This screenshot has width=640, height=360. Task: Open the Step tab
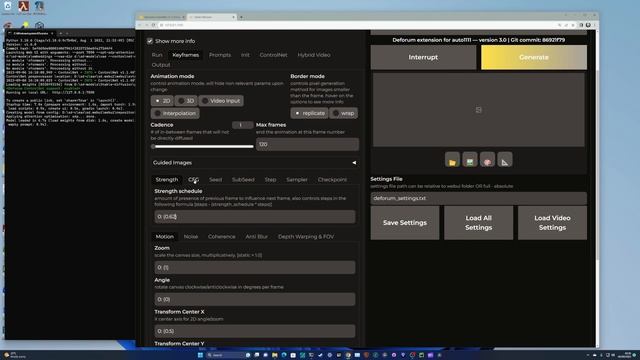click(x=270, y=180)
